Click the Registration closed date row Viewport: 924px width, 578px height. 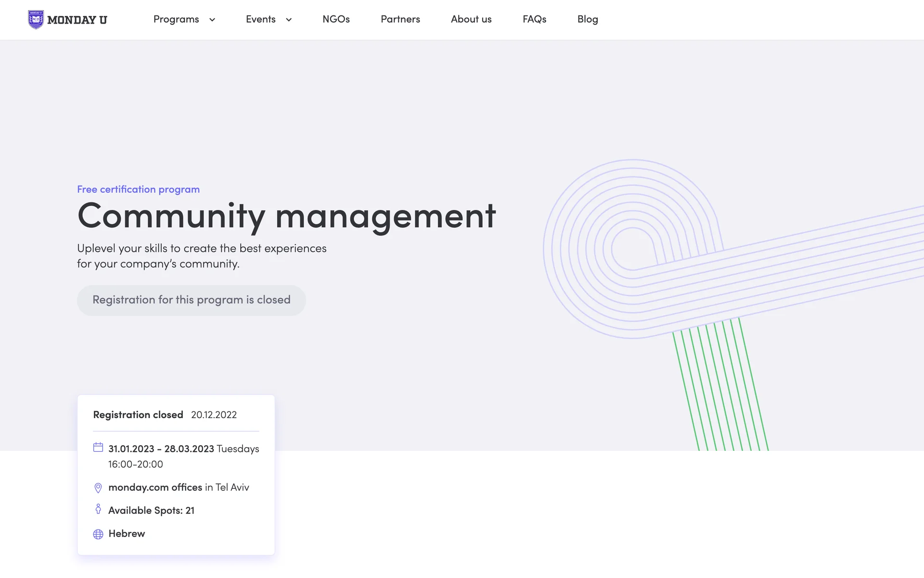[x=165, y=415]
